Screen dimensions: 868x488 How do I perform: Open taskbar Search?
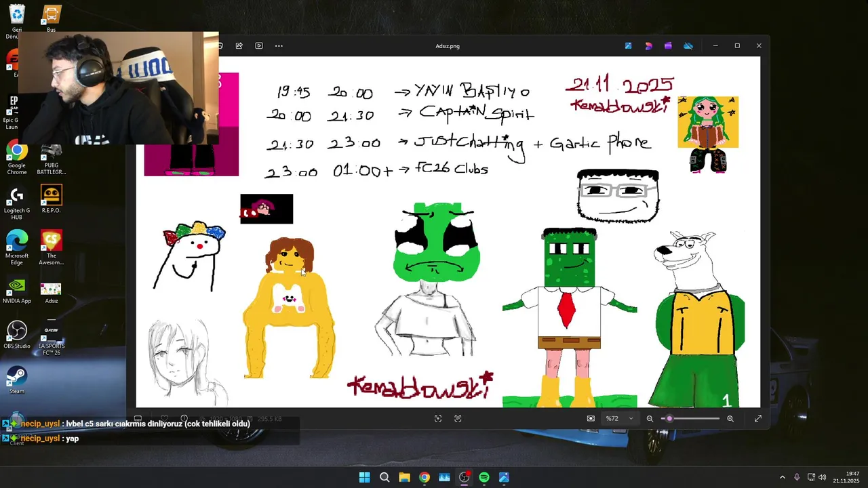(384, 477)
